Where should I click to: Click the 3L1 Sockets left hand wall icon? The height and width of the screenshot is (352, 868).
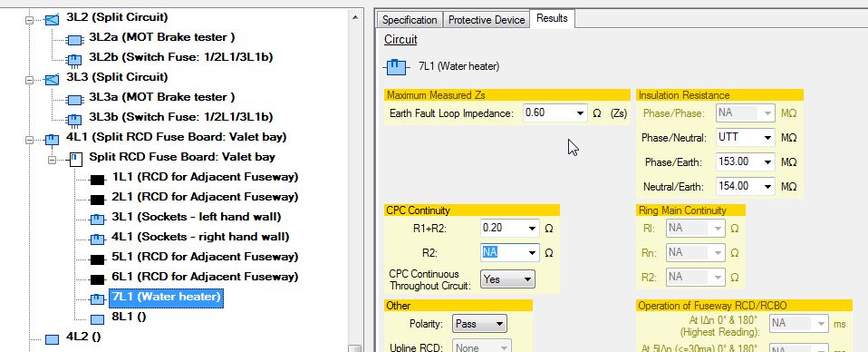98,219
